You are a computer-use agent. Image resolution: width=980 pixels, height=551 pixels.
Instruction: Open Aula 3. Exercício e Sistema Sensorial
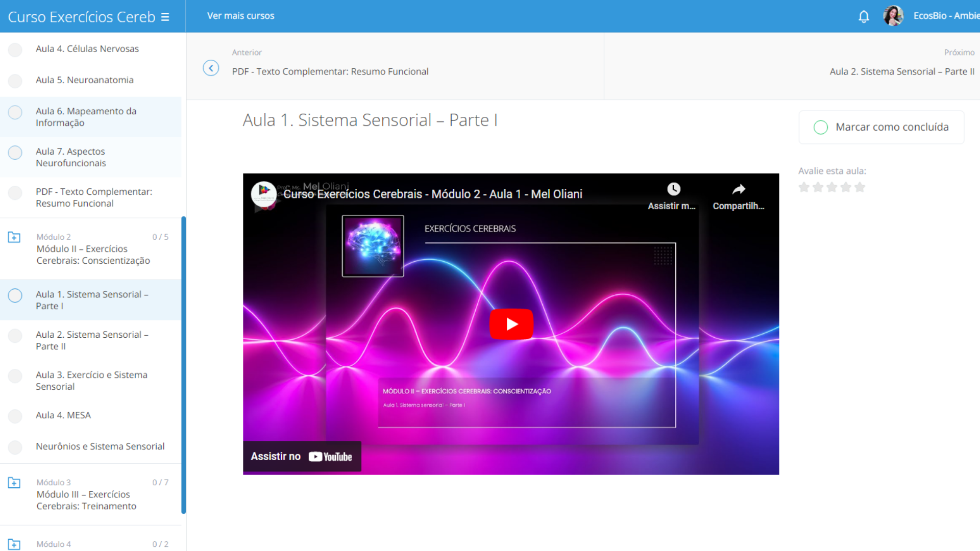tap(91, 381)
